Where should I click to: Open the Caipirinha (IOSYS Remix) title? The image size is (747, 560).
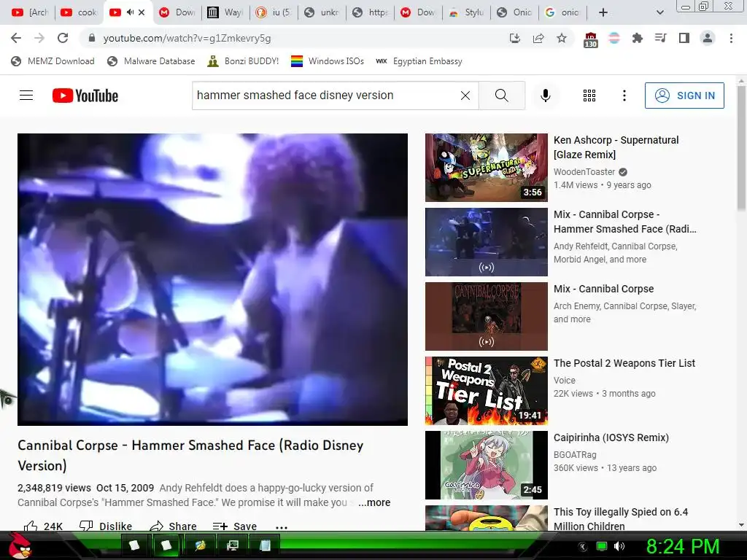(611, 437)
